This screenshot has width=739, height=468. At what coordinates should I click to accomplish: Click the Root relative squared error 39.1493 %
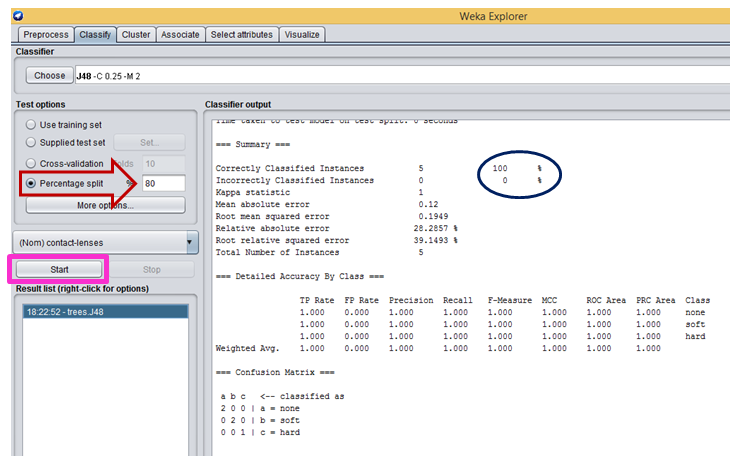(435, 240)
